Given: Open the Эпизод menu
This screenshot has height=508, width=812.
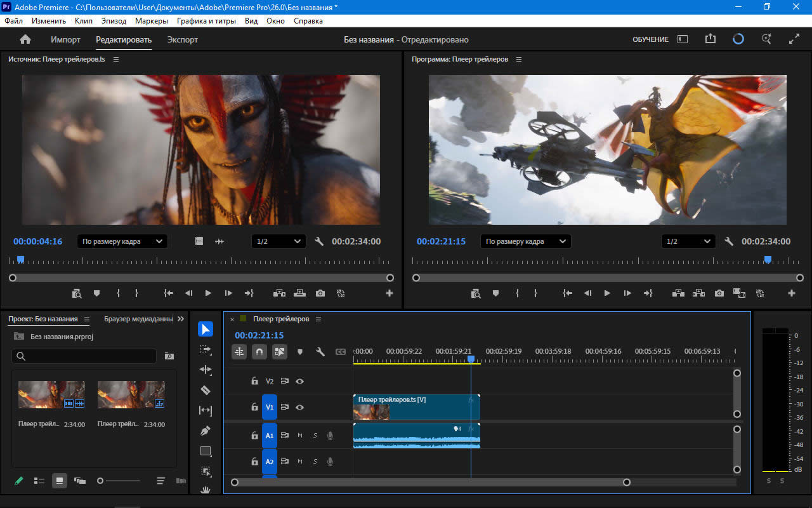Looking at the screenshot, I should [114, 21].
